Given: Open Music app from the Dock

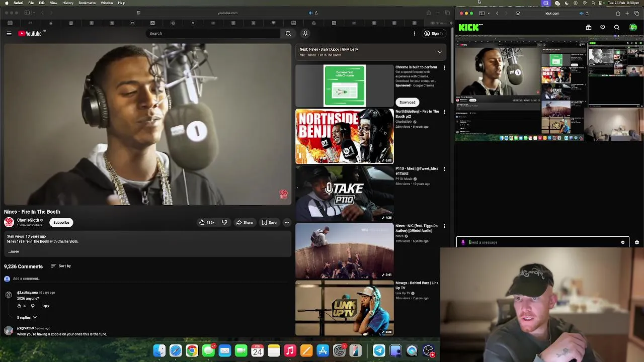Looking at the screenshot, I should click(x=290, y=350).
